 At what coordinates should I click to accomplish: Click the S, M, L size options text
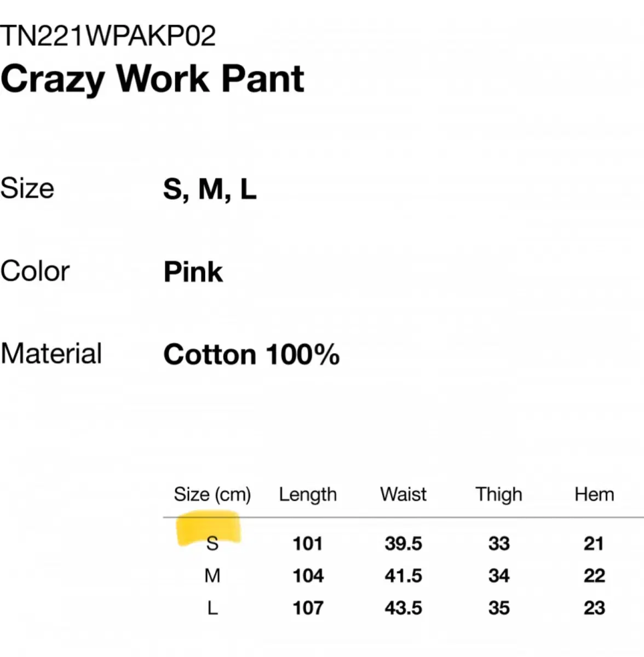click(210, 189)
